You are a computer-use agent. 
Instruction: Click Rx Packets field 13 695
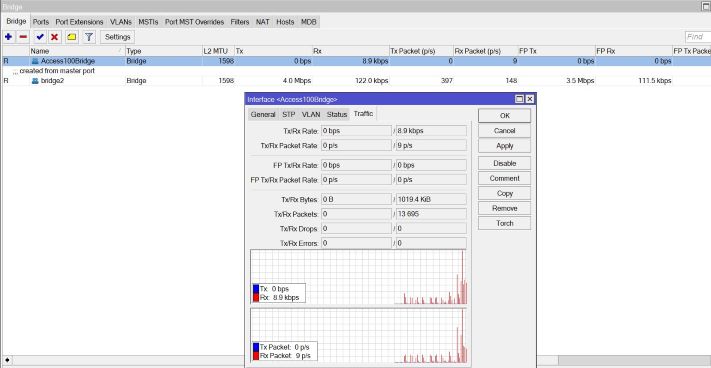pyautogui.click(x=431, y=213)
